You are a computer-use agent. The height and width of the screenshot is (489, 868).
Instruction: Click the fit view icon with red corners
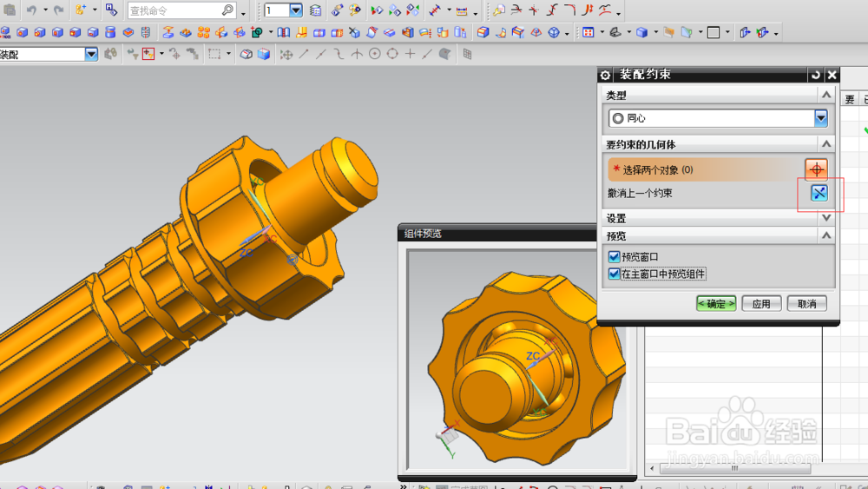[x=588, y=33]
